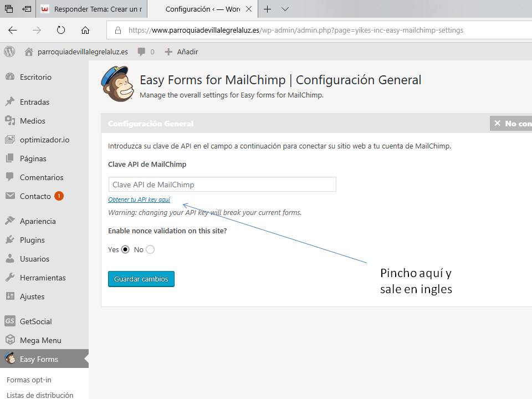
Task: Click the GetSocial GS icon
Action: [10, 321]
